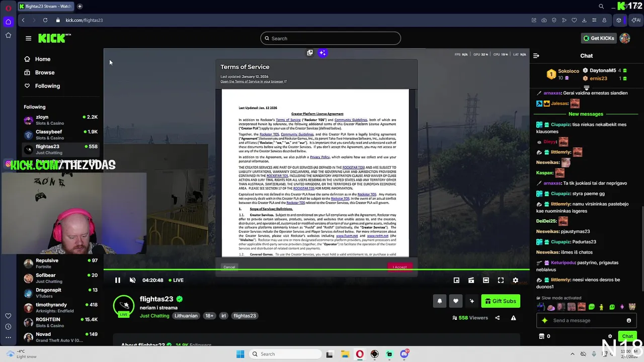644x362 pixels.
Task: Open Opera downloads icon
Action: pos(584,20)
